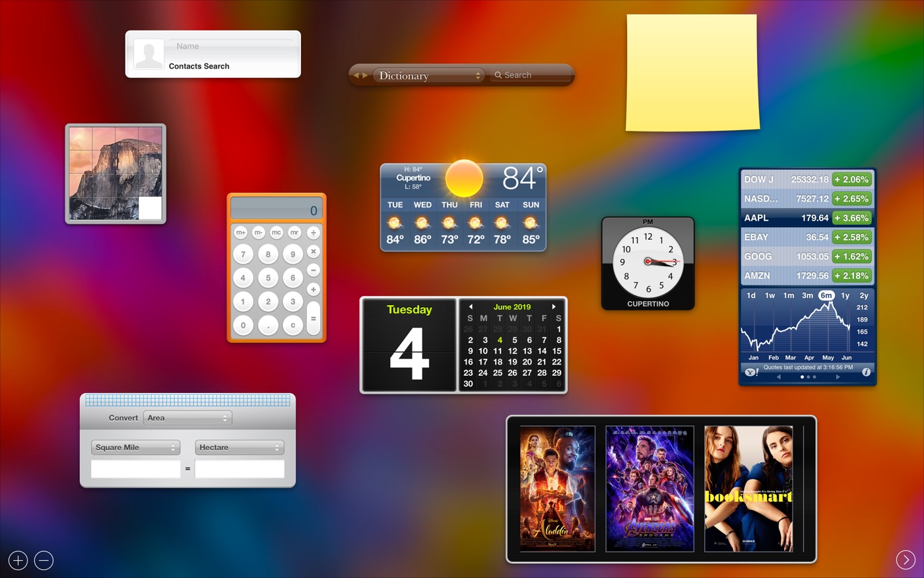Toggle the DOW J + 2.06% change display
Image resolution: width=924 pixels, height=578 pixels.
[x=851, y=180]
